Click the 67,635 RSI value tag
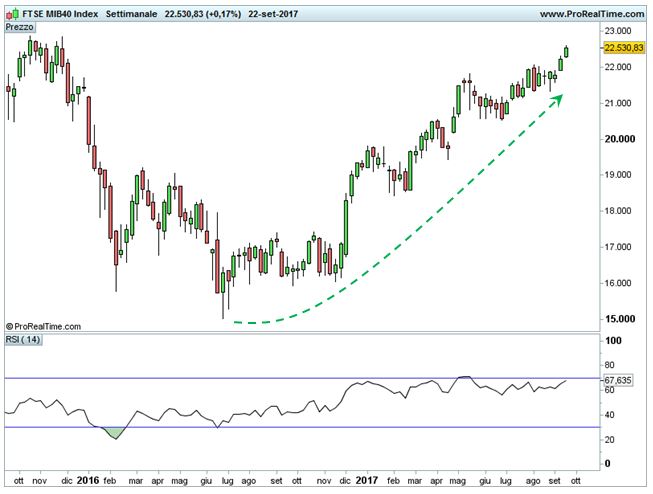The width and height of the screenshot is (653, 494). click(x=617, y=380)
